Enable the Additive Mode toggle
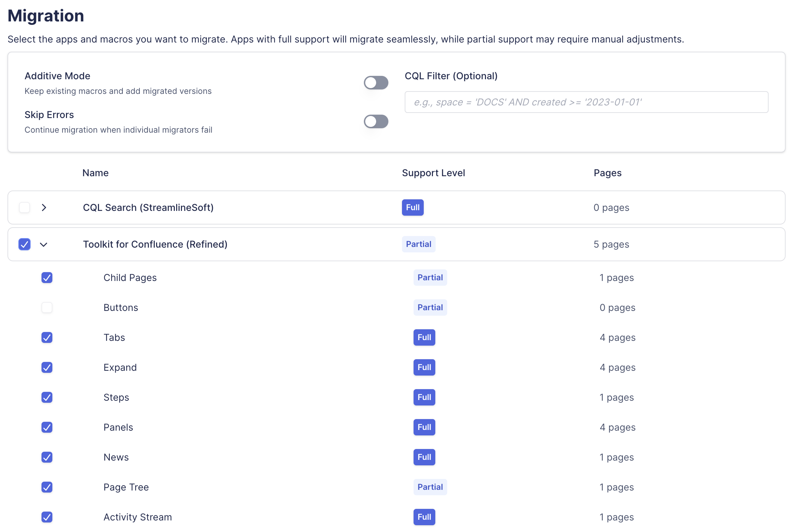Viewport: 806px width, 532px height. [376, 83]
